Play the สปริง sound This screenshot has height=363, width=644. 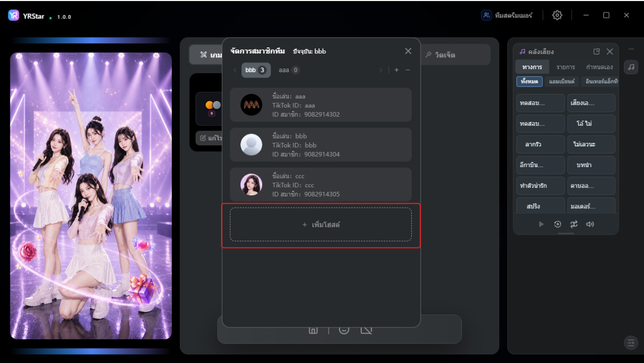pos(540,205)
